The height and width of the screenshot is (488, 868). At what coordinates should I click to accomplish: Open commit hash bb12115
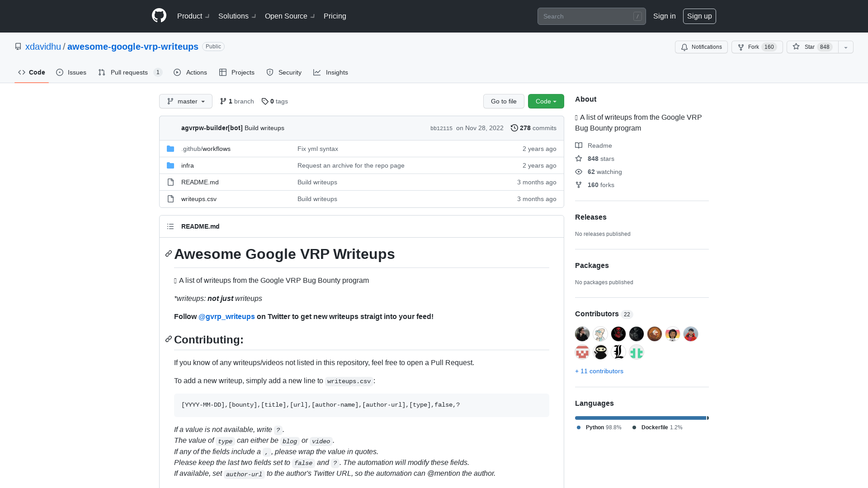pos(441,128)
